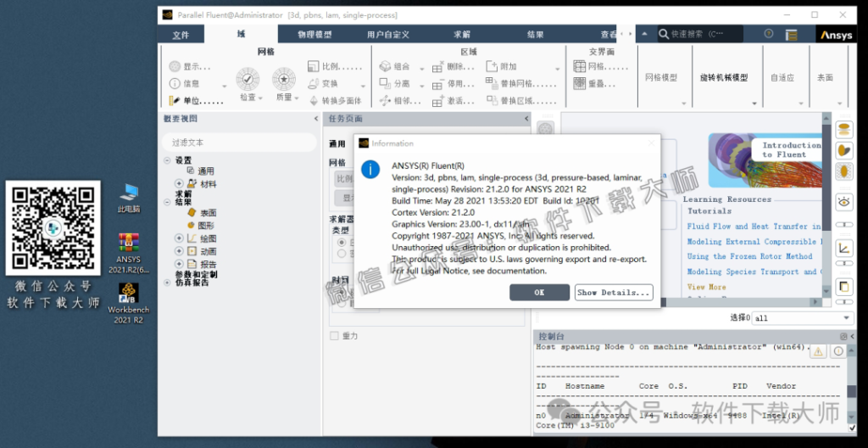Click the 变换 transform icon
The image size is (868, 448).
click(x=313, y=84)
